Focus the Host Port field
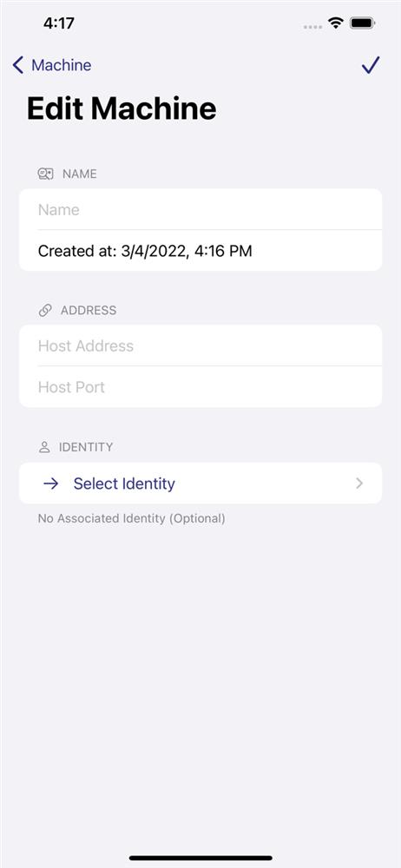Viewport: 401px width, 868px height. (x=200, y=387)
